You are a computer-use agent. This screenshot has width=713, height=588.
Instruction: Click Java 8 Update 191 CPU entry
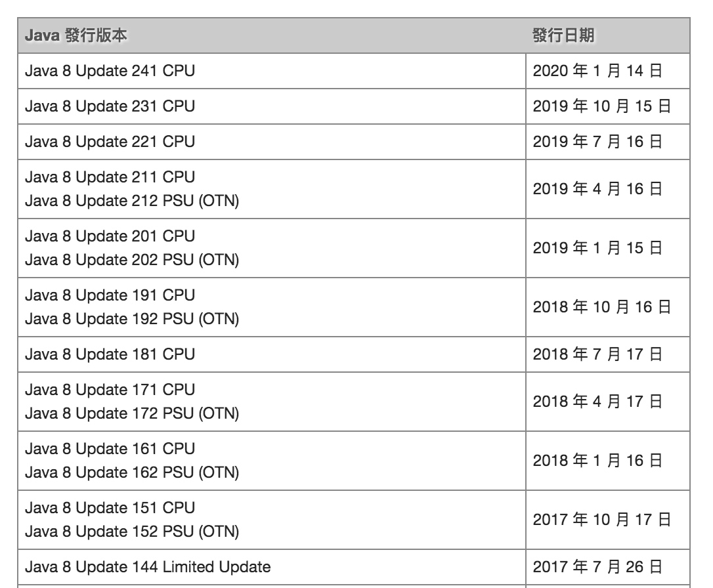(110, 295)
